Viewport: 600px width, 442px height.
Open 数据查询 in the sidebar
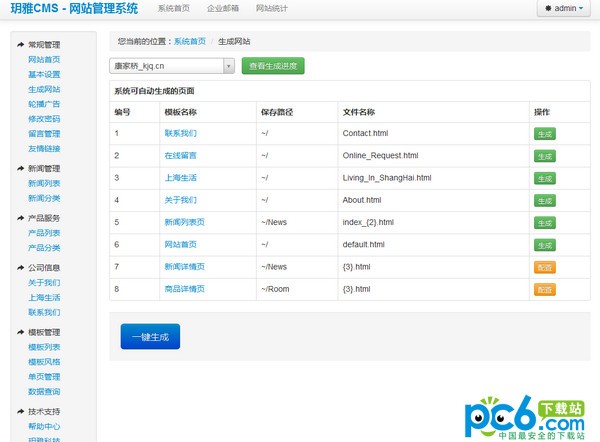(44, 391)
